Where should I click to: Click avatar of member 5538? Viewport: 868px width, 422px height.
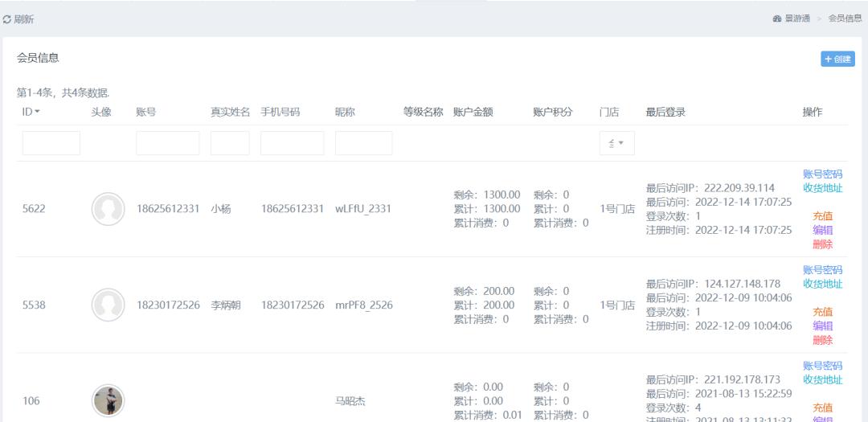108,305
